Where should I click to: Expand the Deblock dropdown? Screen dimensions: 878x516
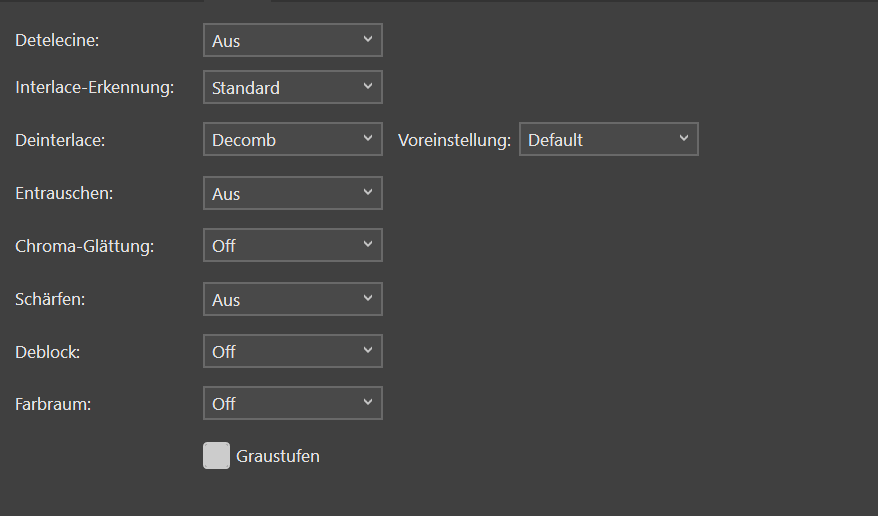[x=292, y=352]
